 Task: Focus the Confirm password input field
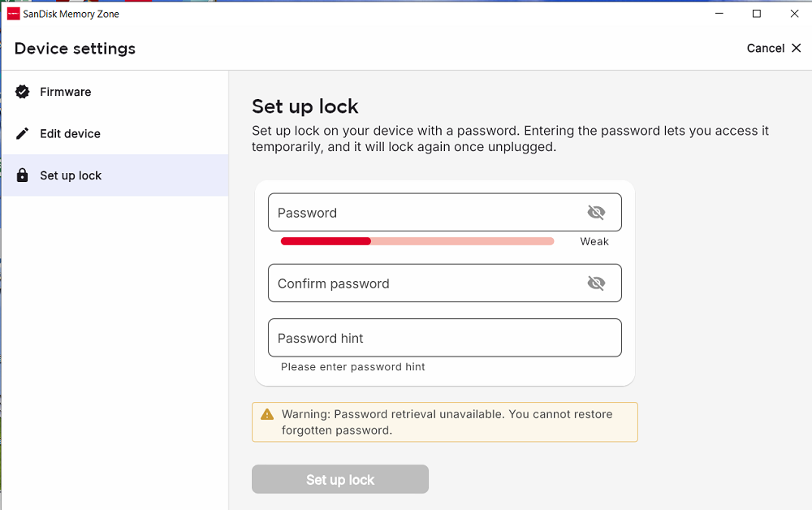click(445, 283)
